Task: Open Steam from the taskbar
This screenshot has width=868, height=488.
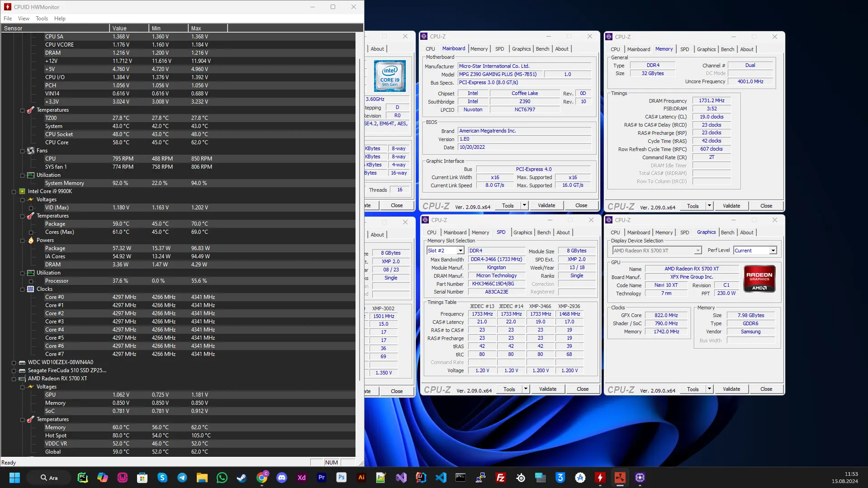Action: (x=242, y=478)
